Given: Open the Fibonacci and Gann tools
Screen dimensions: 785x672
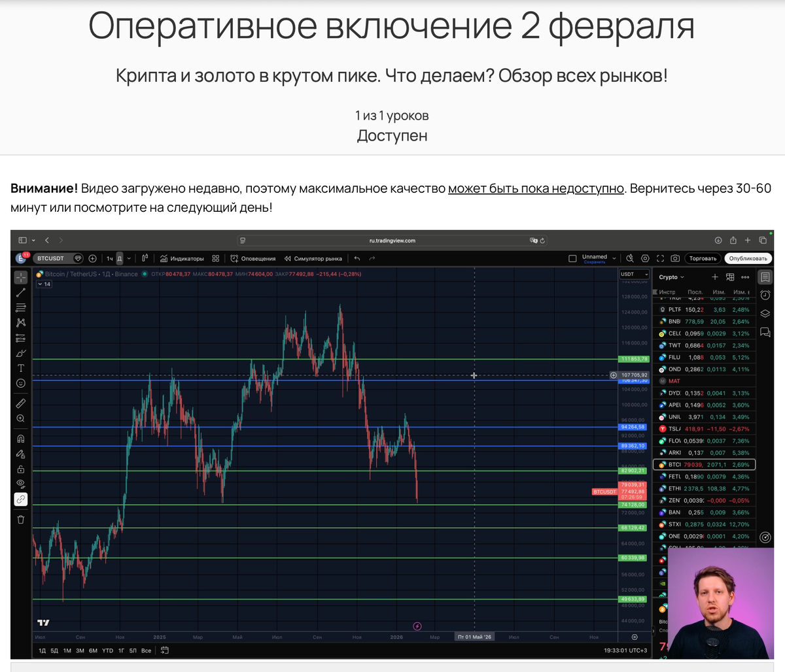Looking at the screenshot, I should [21, 307].
